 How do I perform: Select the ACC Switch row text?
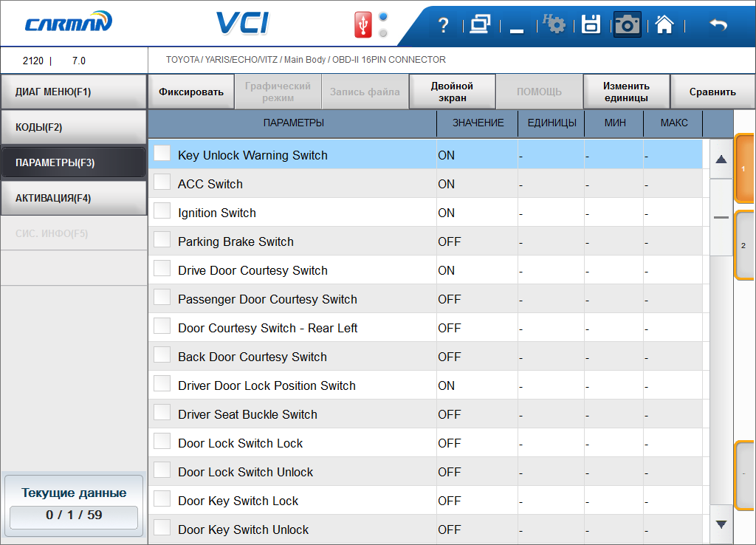[x=210, y=184]
